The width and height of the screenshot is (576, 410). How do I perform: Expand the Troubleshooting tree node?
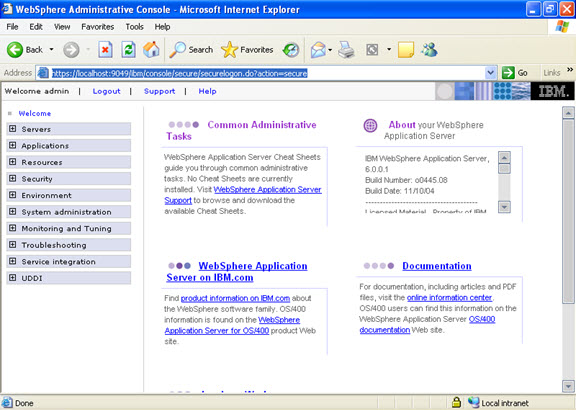point(12,244)
